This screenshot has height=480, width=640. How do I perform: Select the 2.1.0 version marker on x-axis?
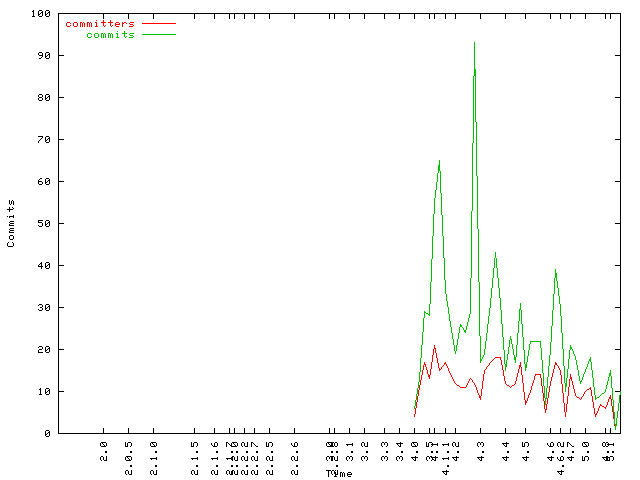[x=154, y=453]
